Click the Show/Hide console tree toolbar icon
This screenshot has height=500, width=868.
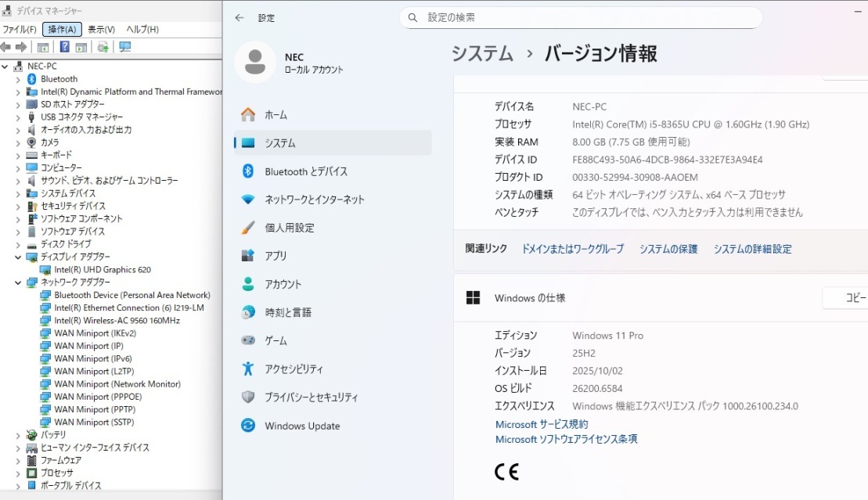[x=42, y=45]
